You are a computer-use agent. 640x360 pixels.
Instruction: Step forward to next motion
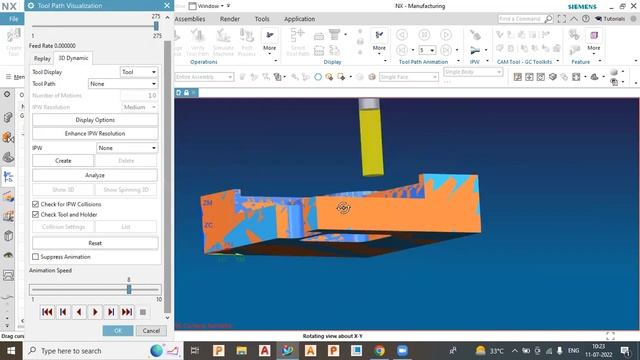[111, 312]
